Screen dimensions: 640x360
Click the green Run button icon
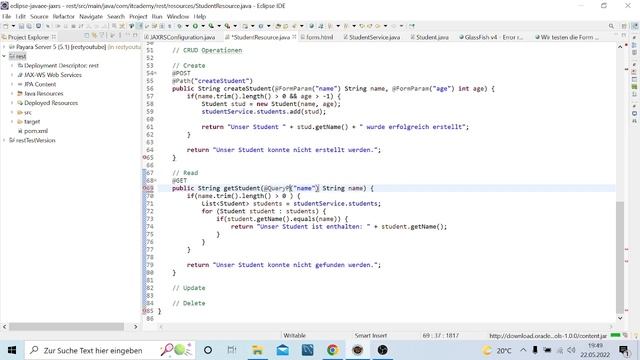click(x=195, y=26)
